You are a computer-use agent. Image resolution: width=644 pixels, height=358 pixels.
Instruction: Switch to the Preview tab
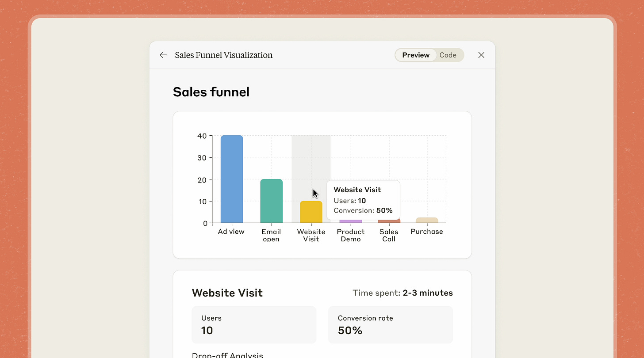tap(416, 55)
